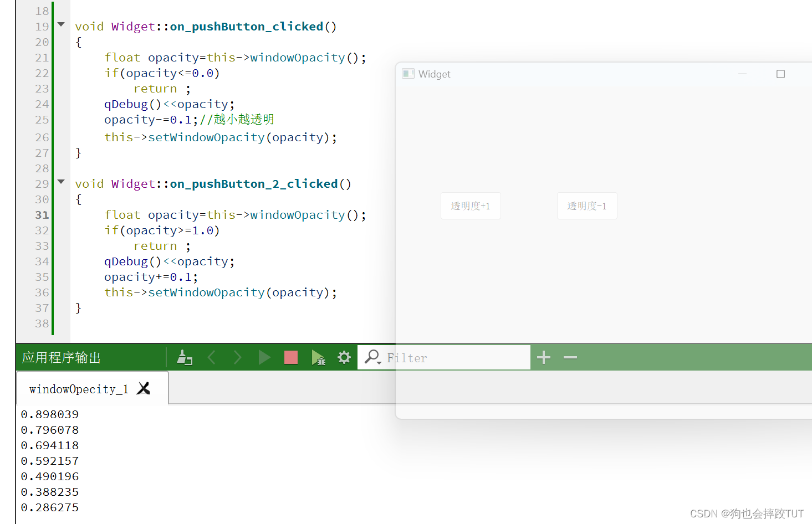Minimize the Widget window
Image resolution: width=812 pixels, height=524 pixels.
pyautogui.click(x=743, y=74)
